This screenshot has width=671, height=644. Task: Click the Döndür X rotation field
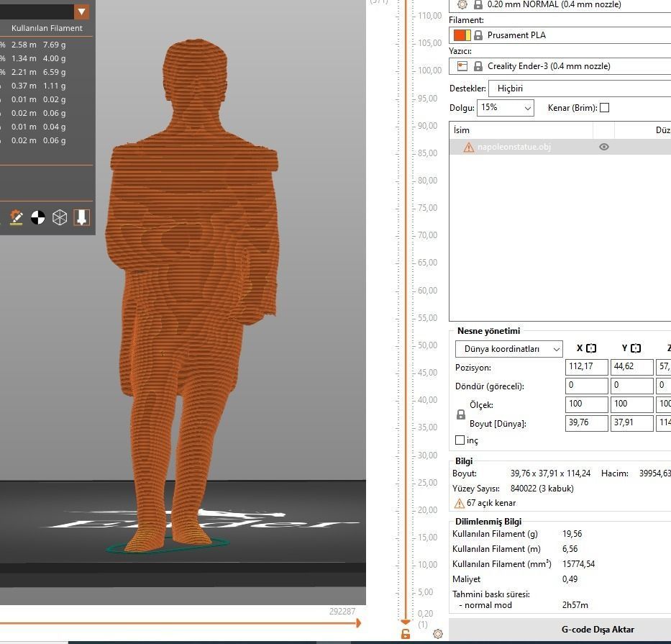pyautogui.click(x=586, y=386)
